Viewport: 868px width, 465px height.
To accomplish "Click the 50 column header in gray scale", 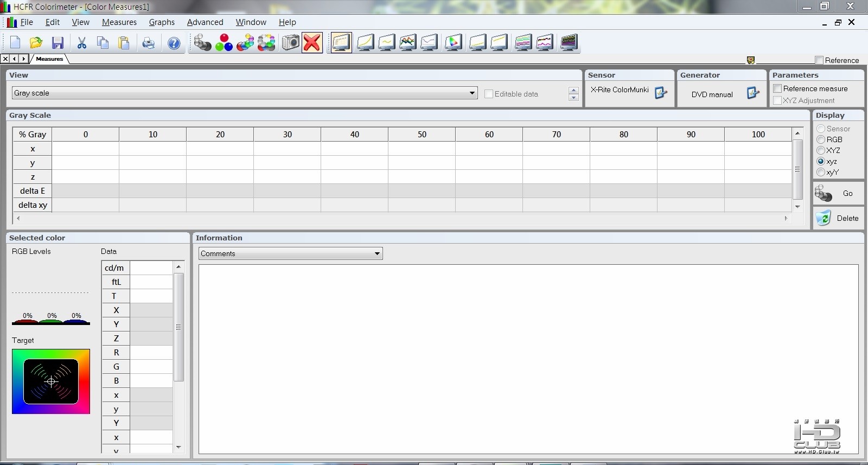I will coord(422,134).
